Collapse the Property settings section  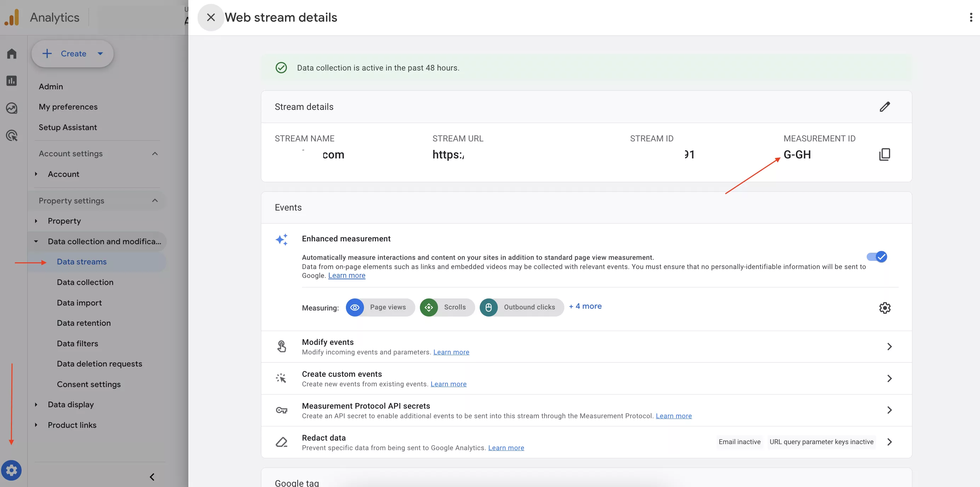[x=154, y=201]
